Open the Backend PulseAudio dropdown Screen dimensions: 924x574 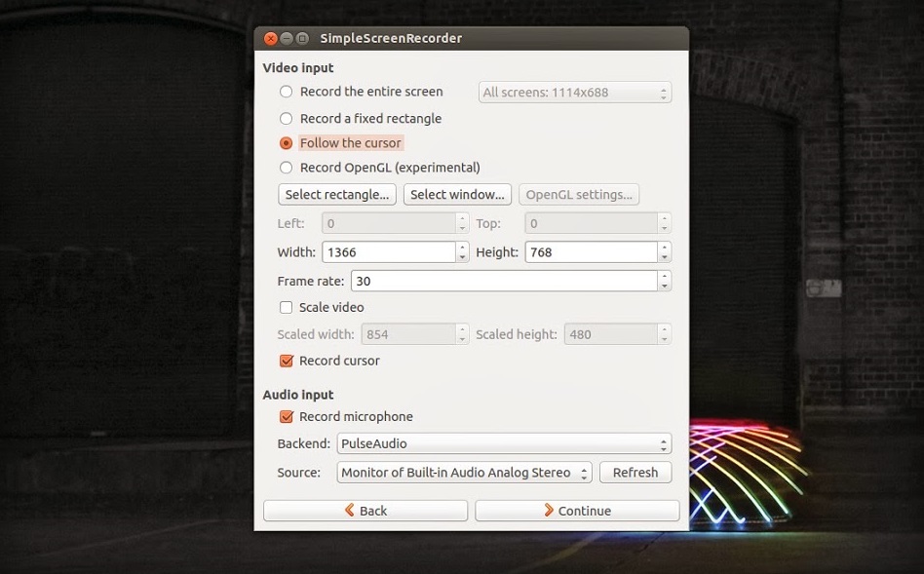504,443
